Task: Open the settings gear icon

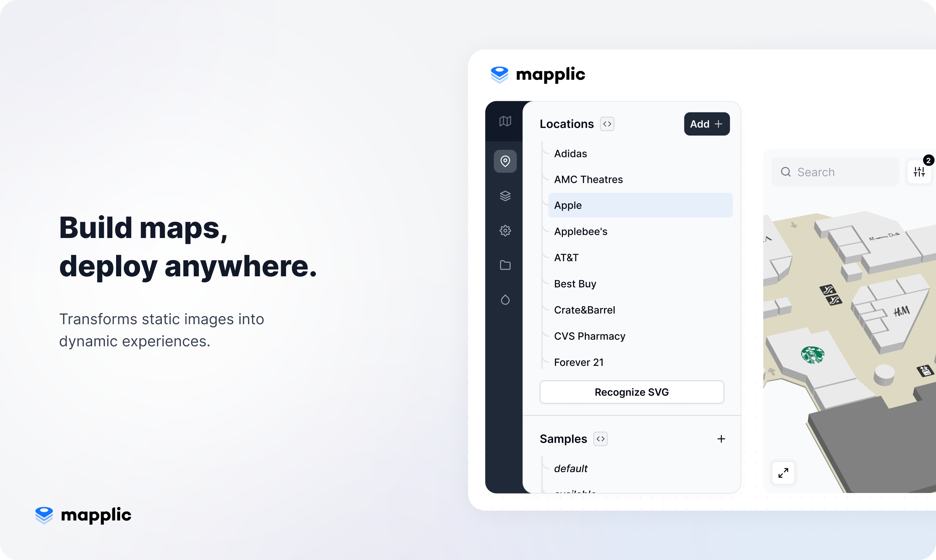Action: pyautogui.click(x=505, y=231)
